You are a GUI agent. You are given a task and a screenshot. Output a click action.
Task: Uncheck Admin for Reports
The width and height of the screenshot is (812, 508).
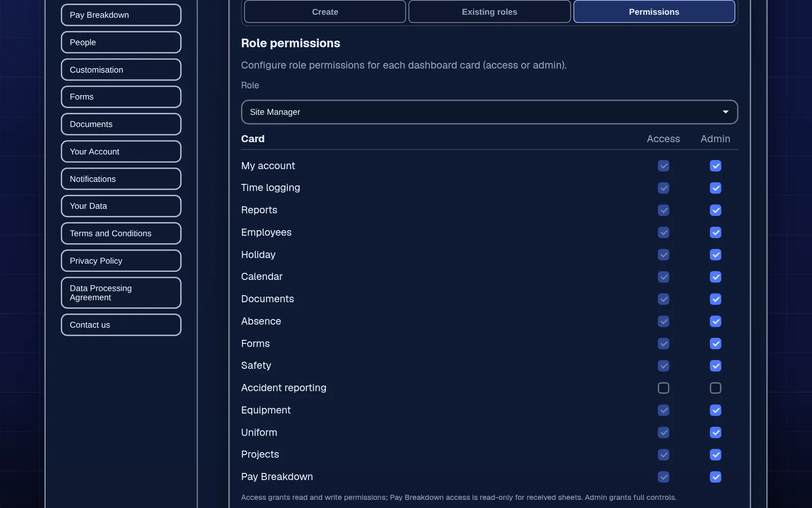tap(716, 210)
